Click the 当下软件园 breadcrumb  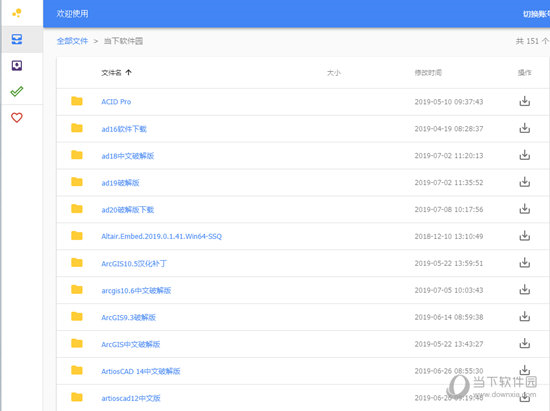pos(123,41)
